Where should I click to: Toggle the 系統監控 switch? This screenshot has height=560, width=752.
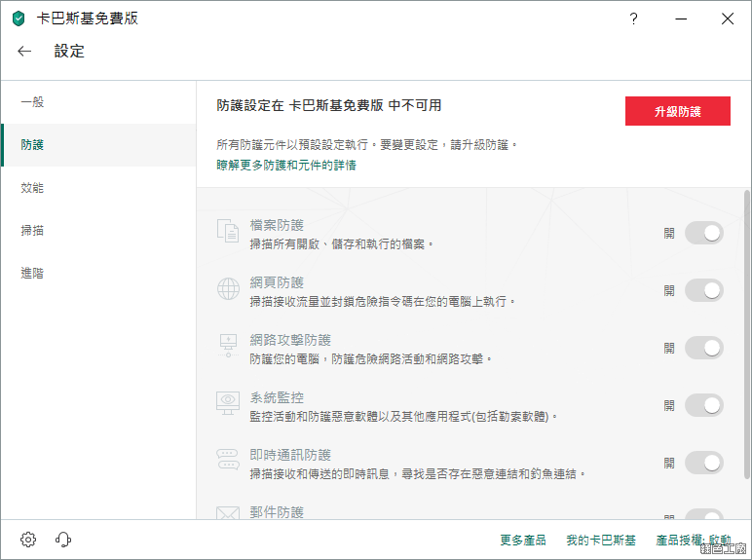point(704,405)
